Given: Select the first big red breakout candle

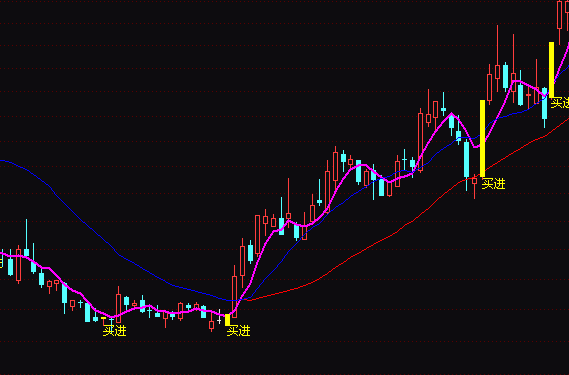Looking at the screenshot, I should 234,292.
